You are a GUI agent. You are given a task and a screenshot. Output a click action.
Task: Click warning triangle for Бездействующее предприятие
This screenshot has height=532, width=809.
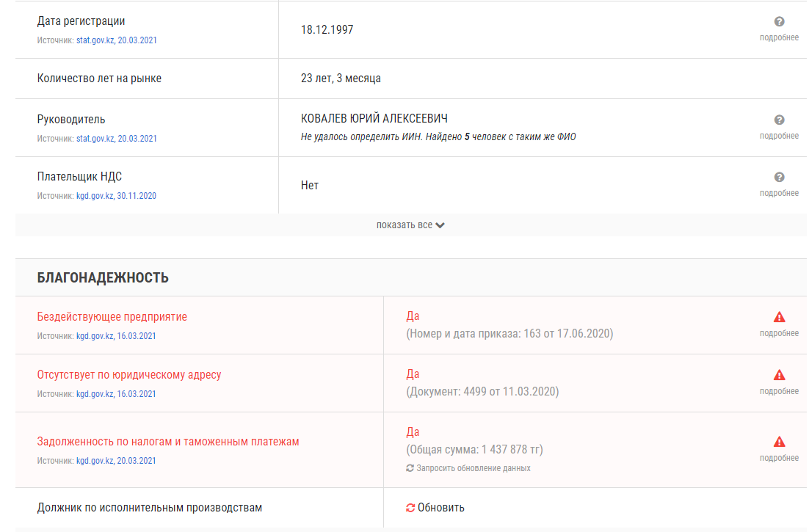pyautogui.click(x=779, y=317)
